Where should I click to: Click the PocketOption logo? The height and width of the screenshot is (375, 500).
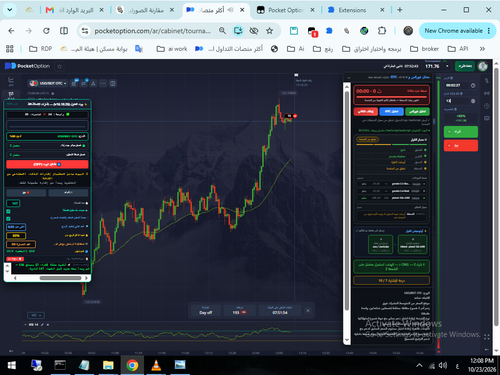click(27, 66)
